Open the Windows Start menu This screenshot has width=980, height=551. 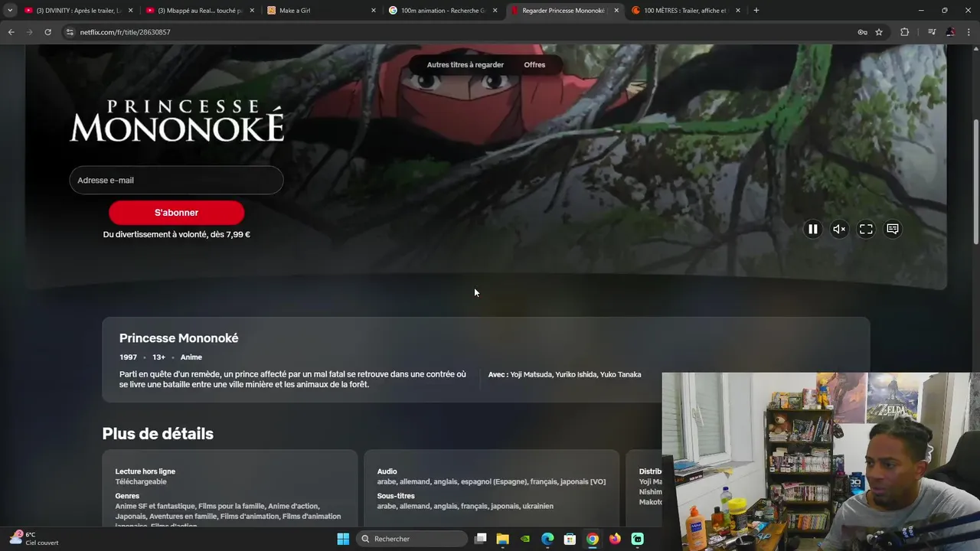pyautogui.click(x=343, y=539)
